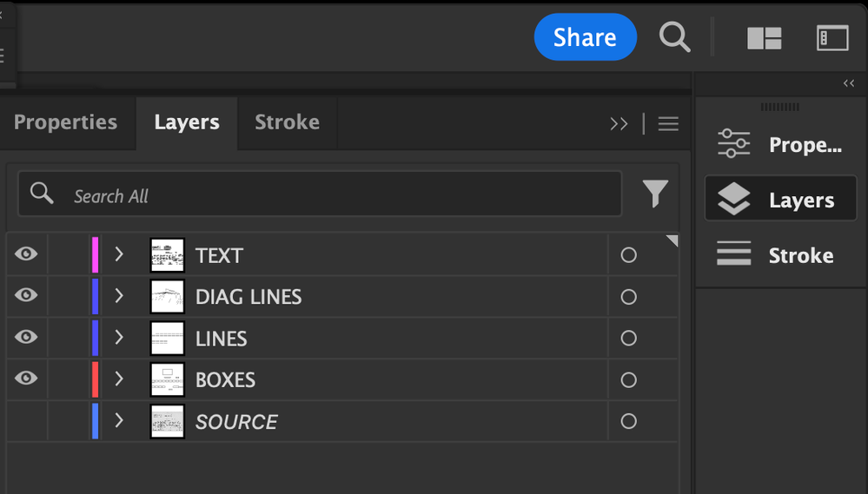This screenshot has height=494, width=868.
Task: Open Properties panel from the collapsed dock
Action: tap(779, 145)
